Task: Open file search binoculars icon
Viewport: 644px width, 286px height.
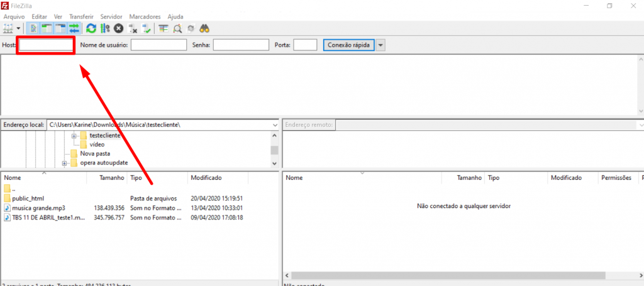Action: pos(205,28)
